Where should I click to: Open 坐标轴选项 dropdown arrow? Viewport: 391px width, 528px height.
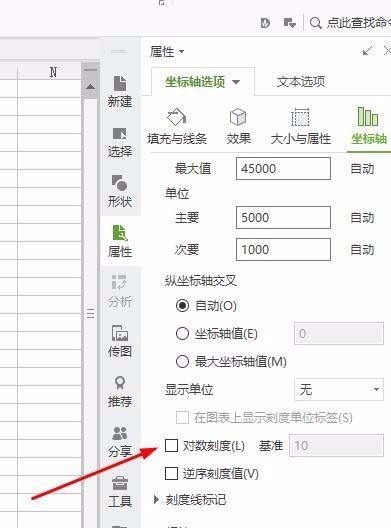coord(236,82)
